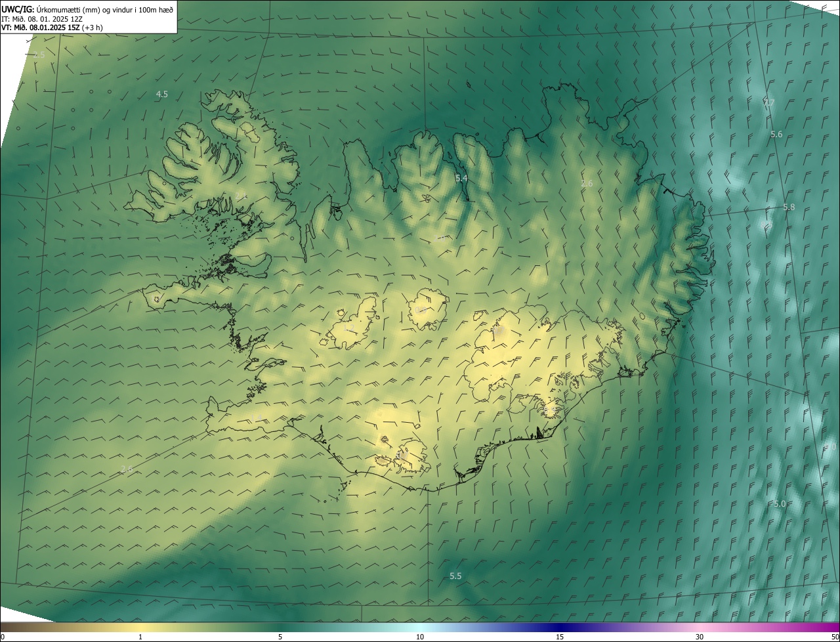Click the '4.5' value label northwest of Westfjords

tap(161, 95)
